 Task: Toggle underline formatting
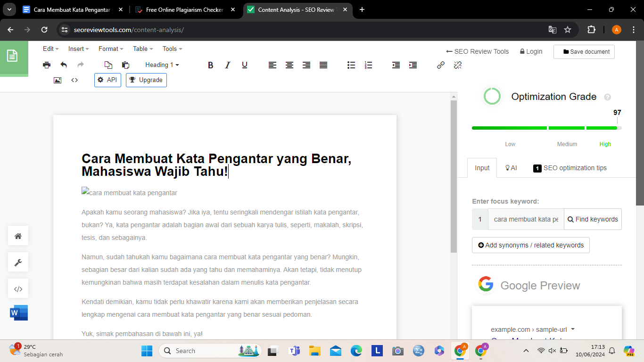244,65
